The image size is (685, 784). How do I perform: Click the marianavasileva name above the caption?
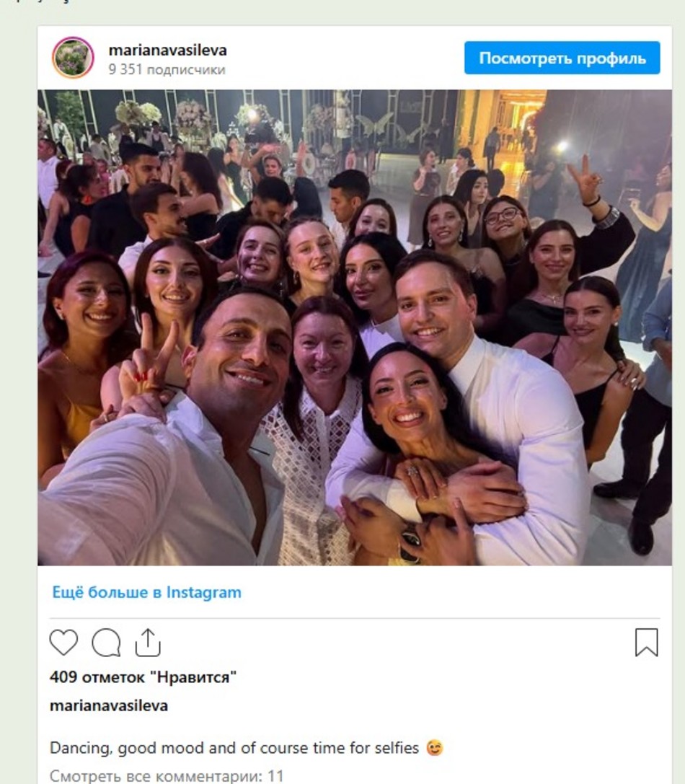(x=108, y=706)
